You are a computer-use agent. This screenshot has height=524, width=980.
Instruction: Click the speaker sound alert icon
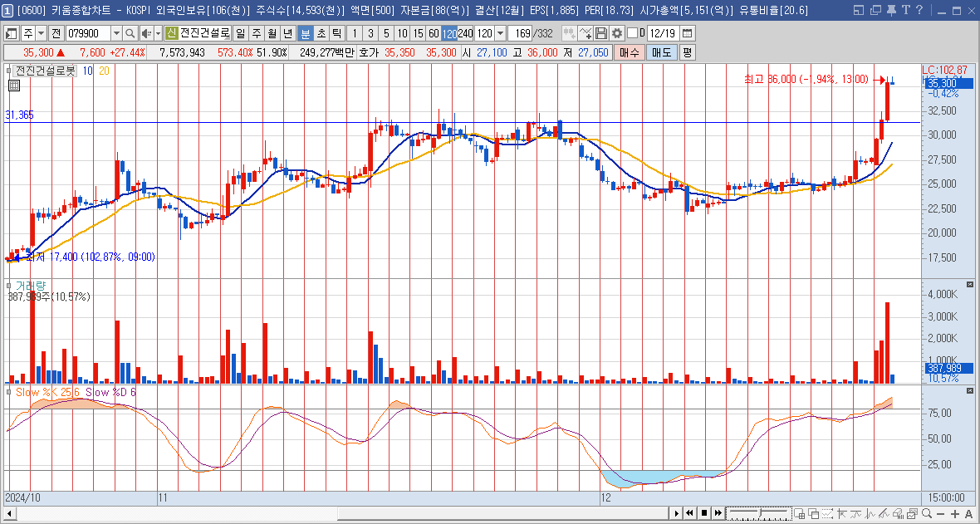tap(146, 33)
